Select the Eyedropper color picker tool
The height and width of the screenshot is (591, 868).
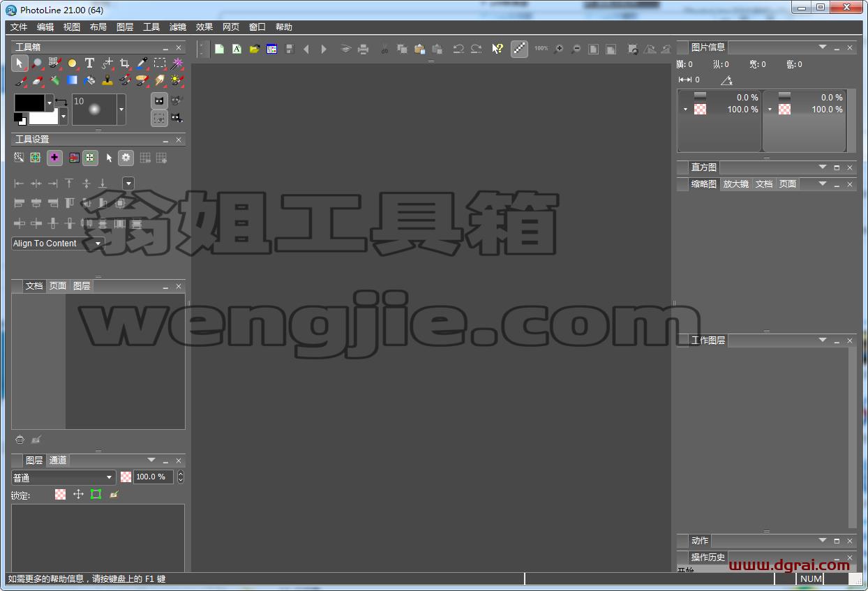point(142,63)
